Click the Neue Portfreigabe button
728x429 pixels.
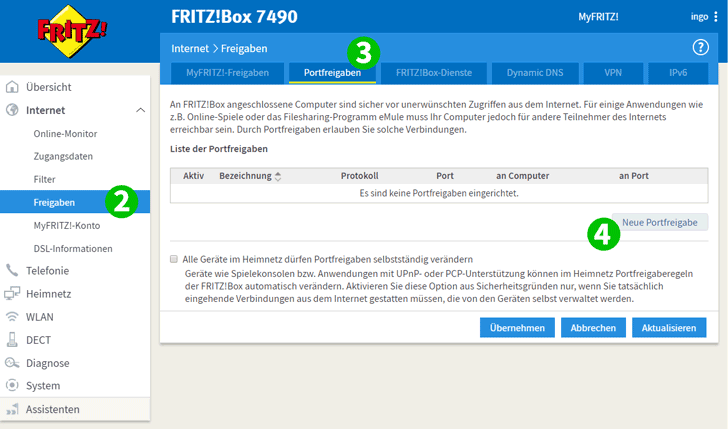click(x=660, y=222)
